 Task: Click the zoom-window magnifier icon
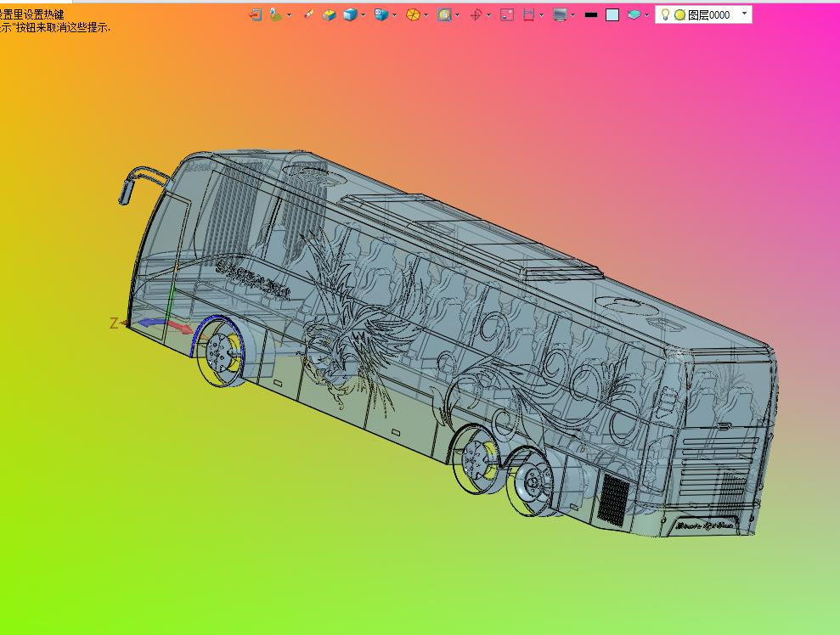[x=444, y=15]
